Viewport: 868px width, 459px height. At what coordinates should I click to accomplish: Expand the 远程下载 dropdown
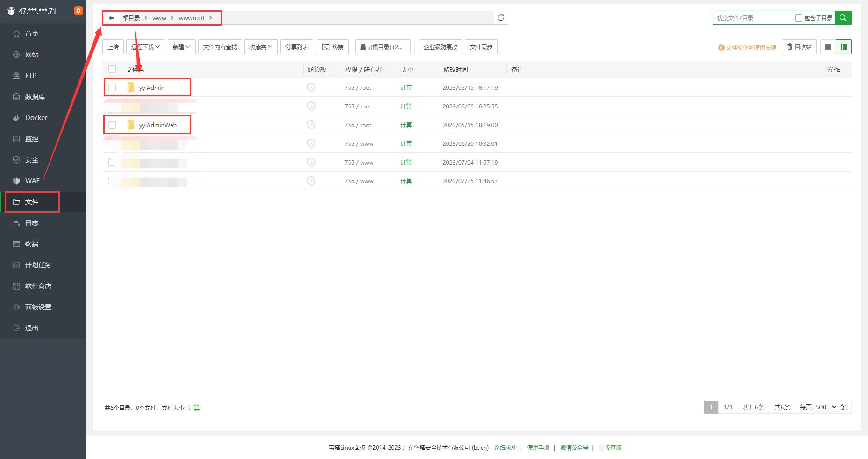(145, 47)
